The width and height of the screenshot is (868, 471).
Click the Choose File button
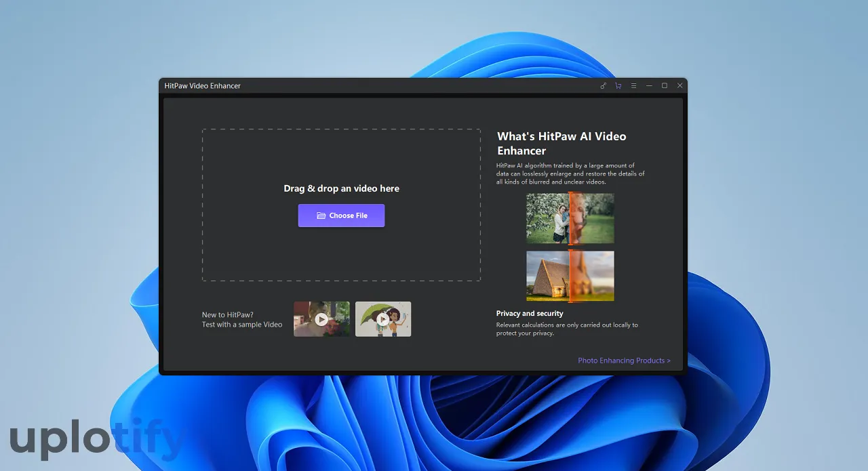341,216
